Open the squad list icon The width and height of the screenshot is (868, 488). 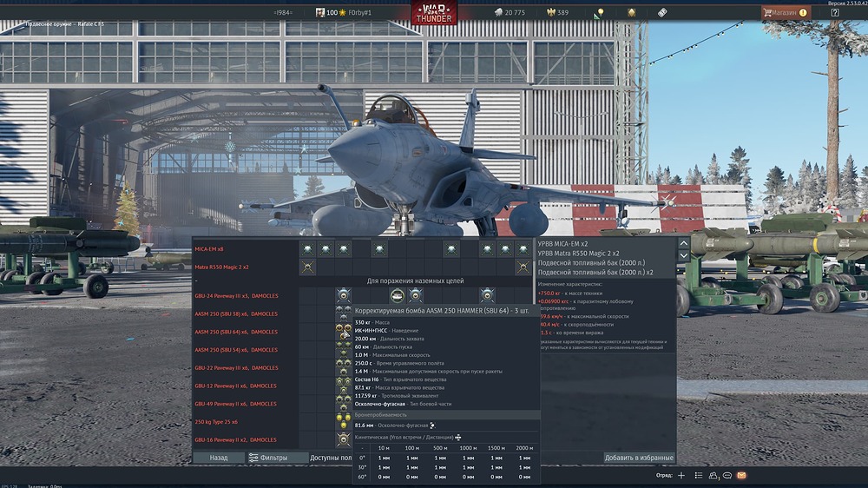[x=697, y=476]
